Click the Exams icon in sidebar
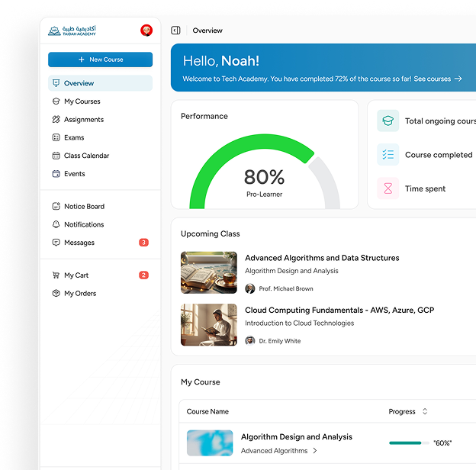 [56, 138]
